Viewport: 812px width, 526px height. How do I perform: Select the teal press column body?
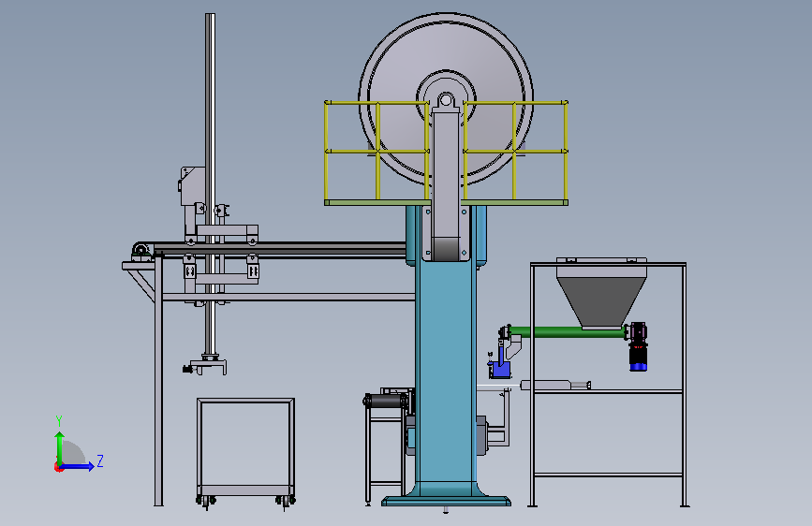tap(446, 373)
